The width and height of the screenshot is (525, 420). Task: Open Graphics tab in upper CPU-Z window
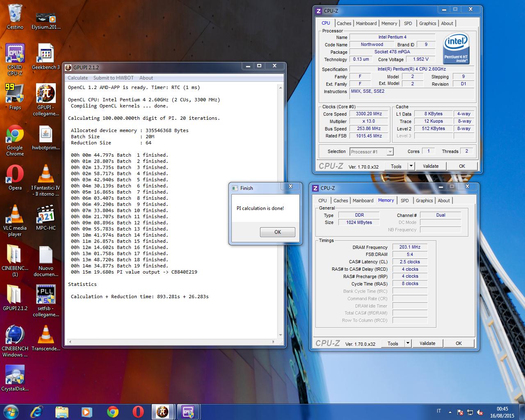coord(427,23)
